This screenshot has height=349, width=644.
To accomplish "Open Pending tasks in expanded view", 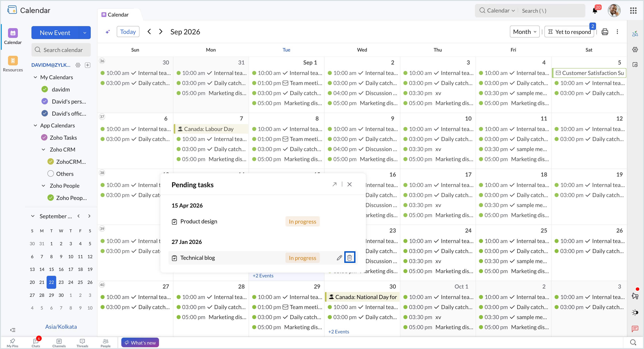I will (334, 184).
